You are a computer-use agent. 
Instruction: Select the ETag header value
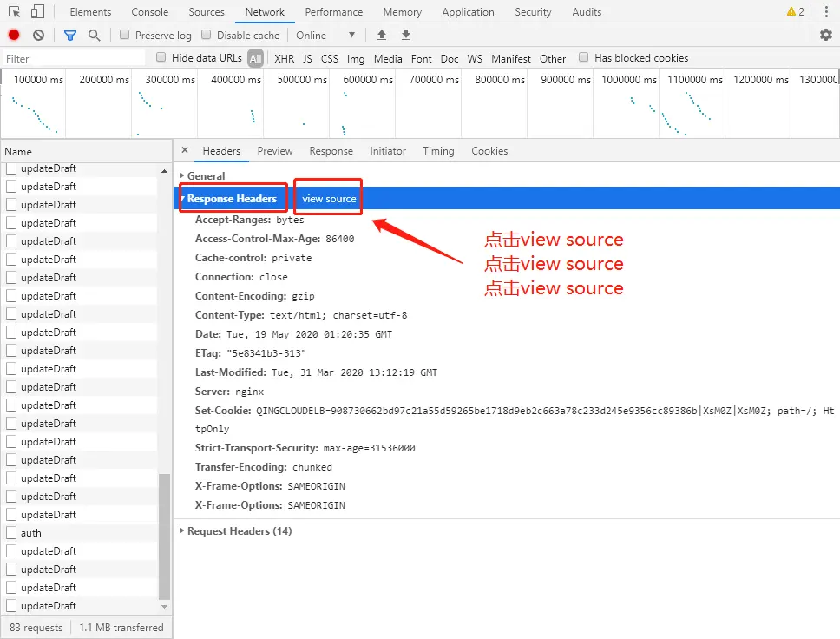coord(266,353)
